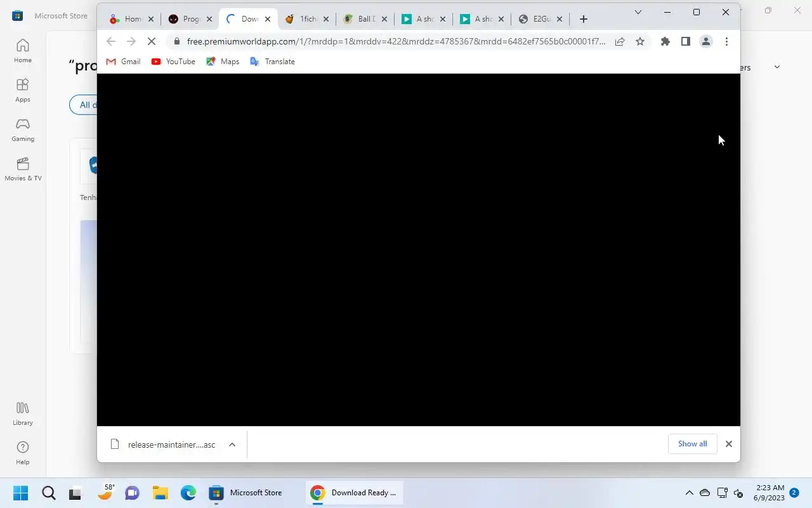Screen dimensions: 812x508
Task: Open Chrome side panel
Action: [x=685, y=41]
